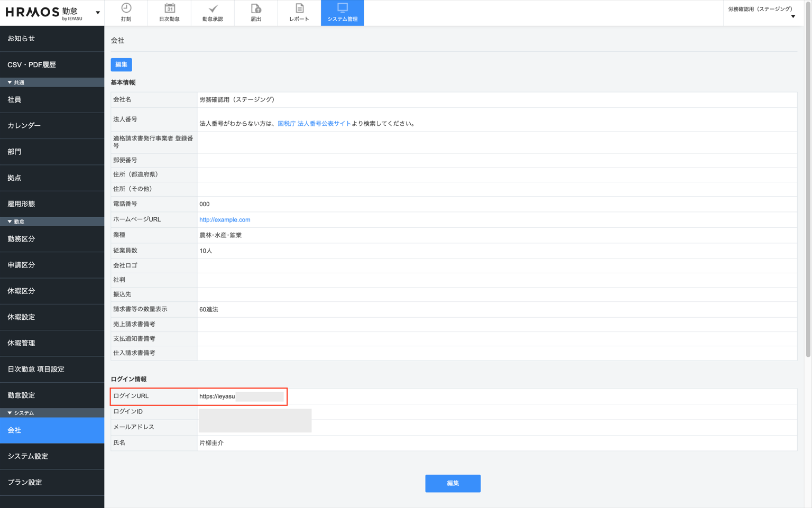Open 休暇設定 in the sidebar
The height and width of the screenshot is (508, 812).
[52, 317]
